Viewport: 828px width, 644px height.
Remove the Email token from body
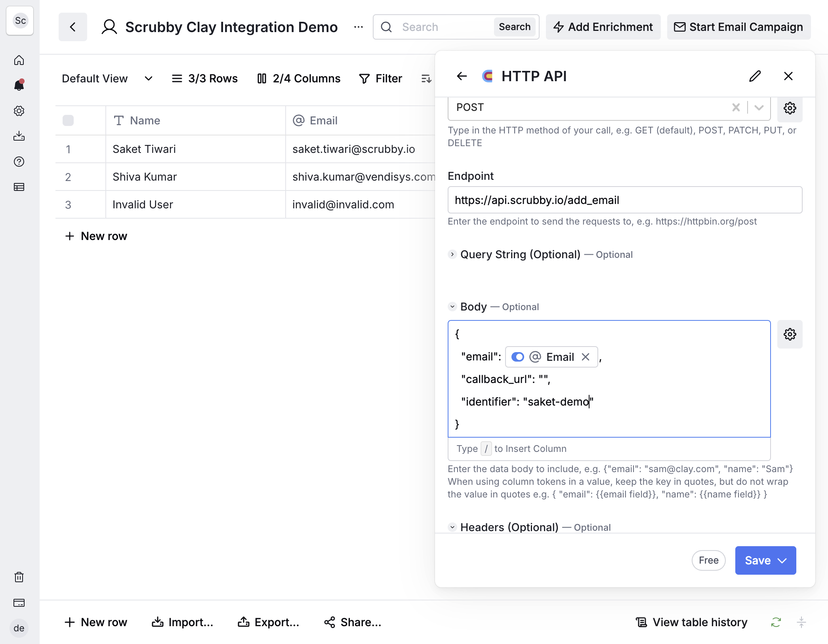click(586, 357)
